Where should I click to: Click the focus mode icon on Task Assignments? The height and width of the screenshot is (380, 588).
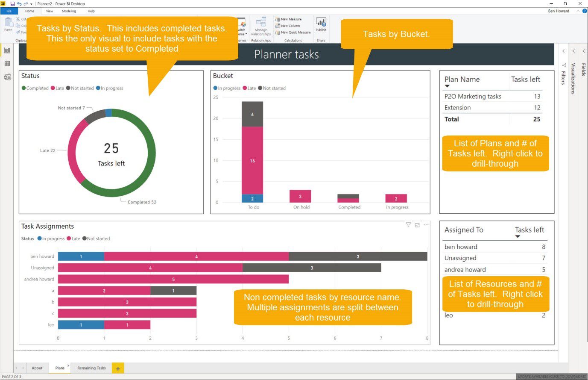[x=417, y=225]
